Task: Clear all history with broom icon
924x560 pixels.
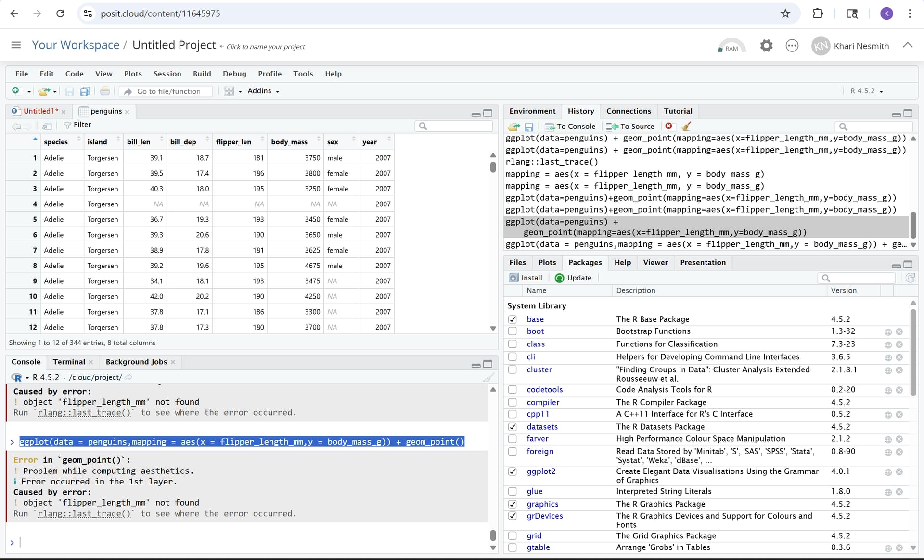Action: point(686,126)
